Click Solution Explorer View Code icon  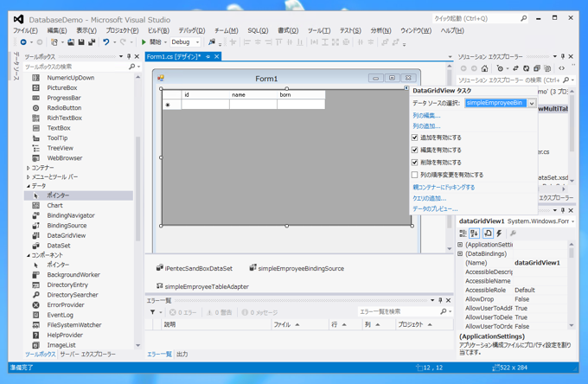point(561,68)
